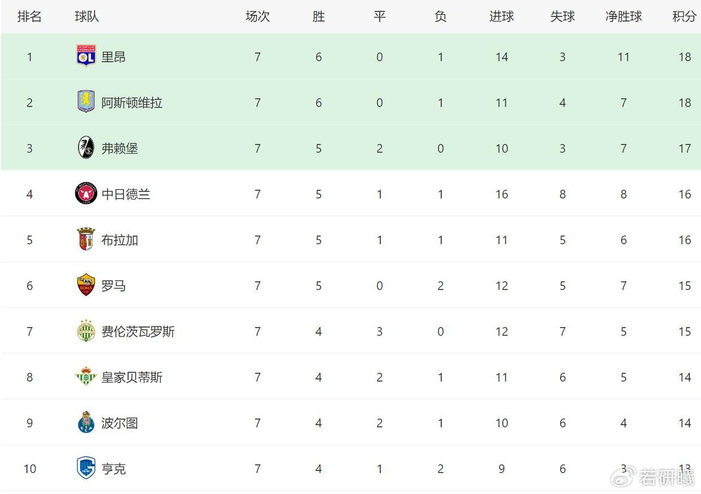Screen dimensions: 701x494
Task: Open the 波尔图 team name link
Action: pyautogui.click(x=120, y=423)
